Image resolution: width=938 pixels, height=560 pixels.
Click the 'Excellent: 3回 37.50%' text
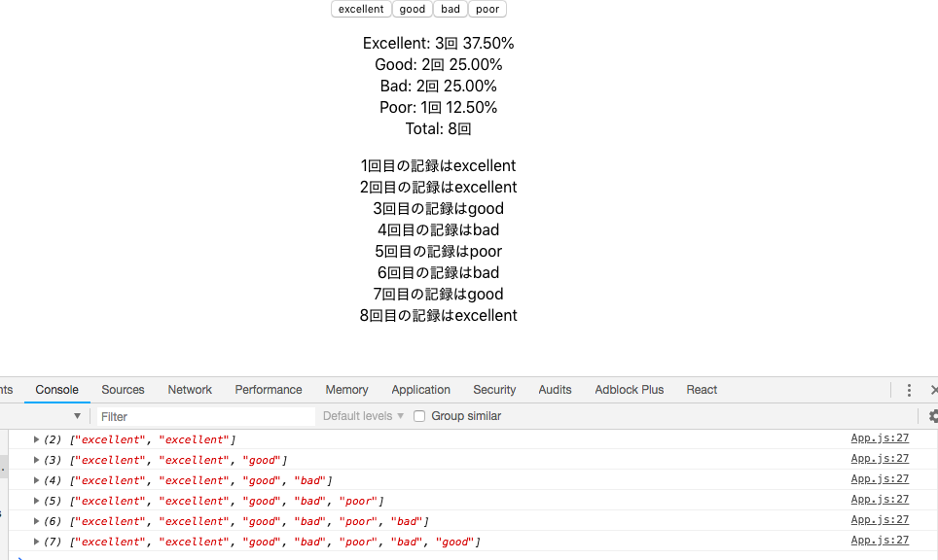click(x=439, y=43)
